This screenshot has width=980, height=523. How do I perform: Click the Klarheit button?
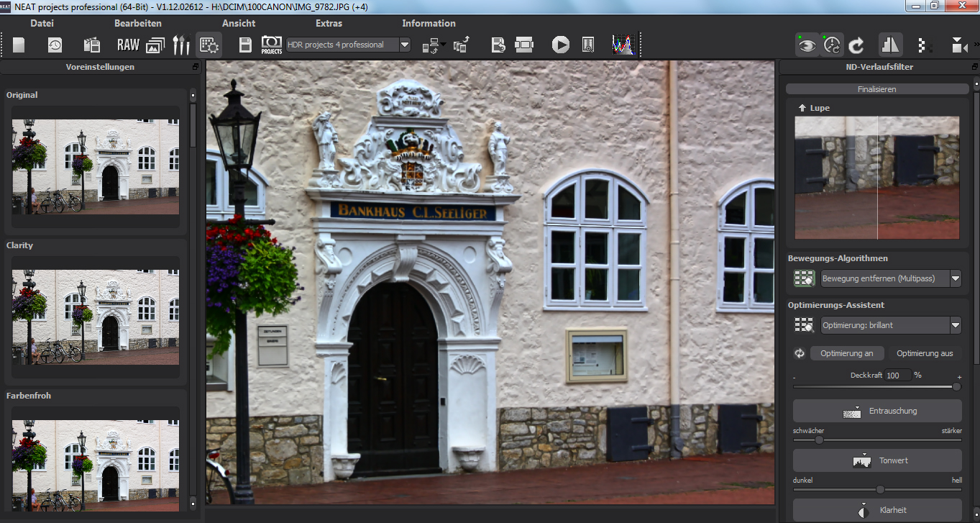tap(877, 509)
